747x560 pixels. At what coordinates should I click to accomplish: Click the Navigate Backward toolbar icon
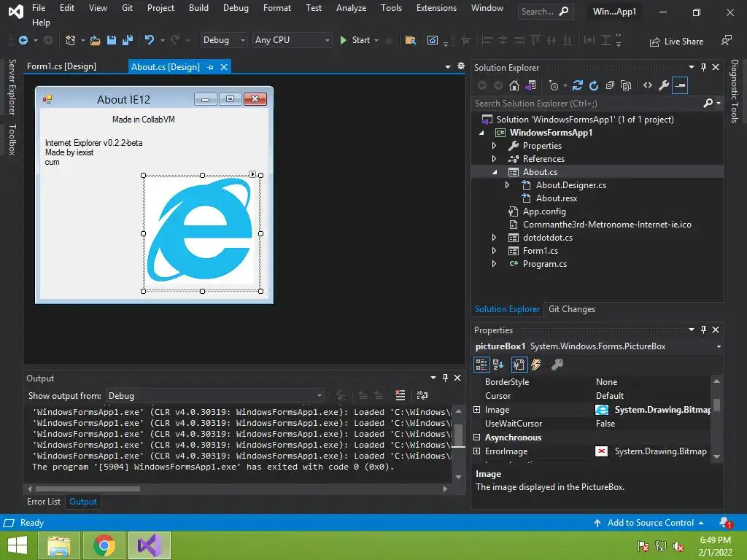(23, 41)
